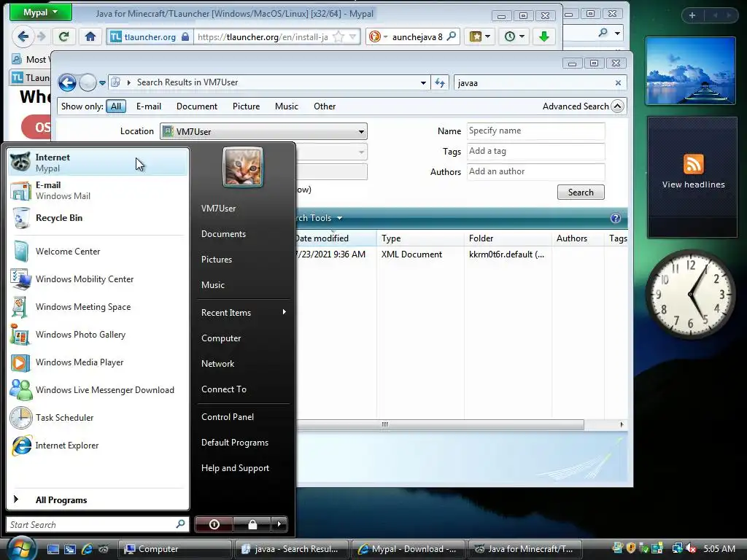Switch to Mypal - Download taskbar button
This screenshot has height=560, width=747.
tap(409, 549)
